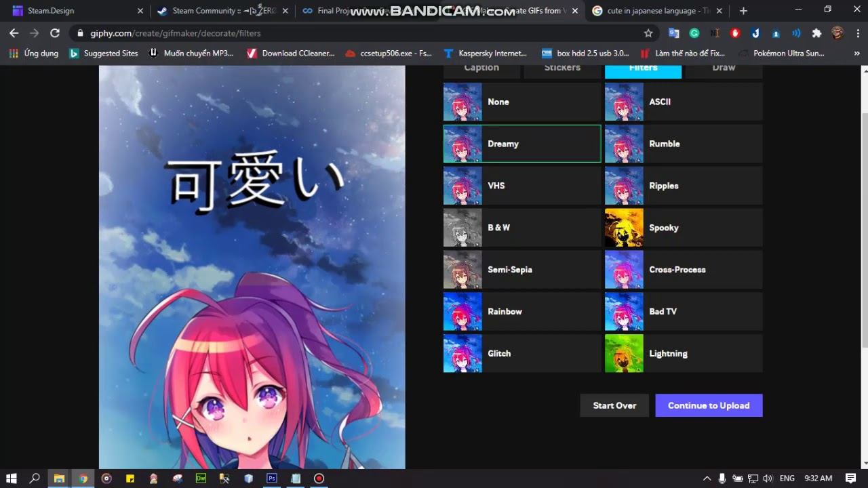Open the ENG language switcher
Screen dimensions: 868x488
(x=787, y=478)
